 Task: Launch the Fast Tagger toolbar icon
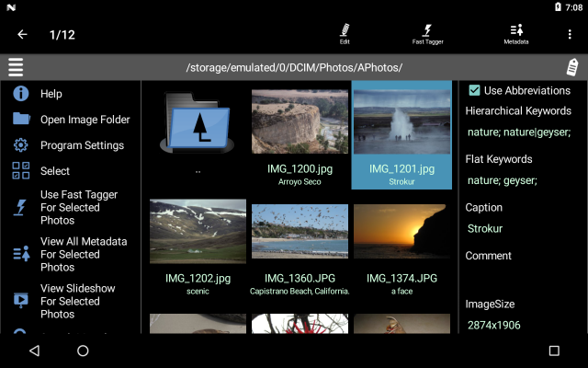point(427,34)
